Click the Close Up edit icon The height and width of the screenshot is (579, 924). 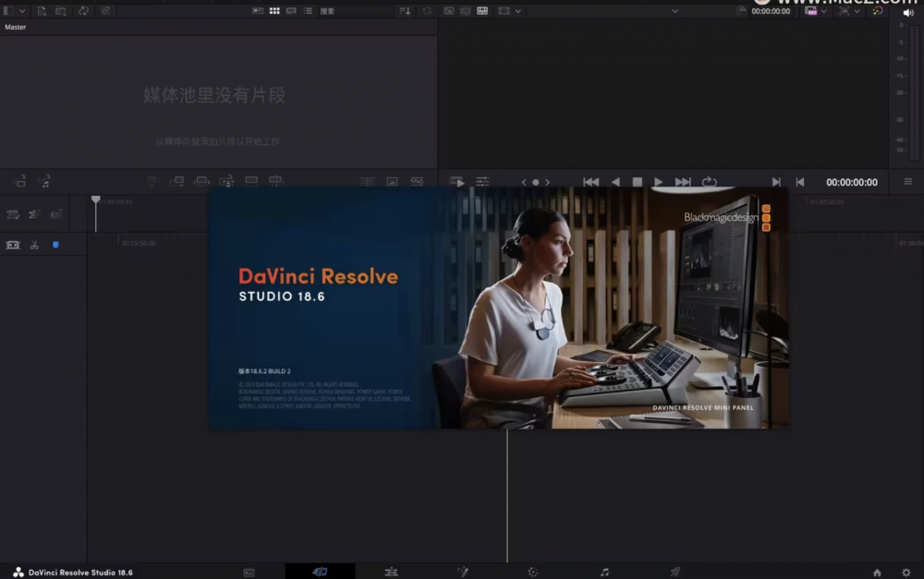[x=226, y=181]
